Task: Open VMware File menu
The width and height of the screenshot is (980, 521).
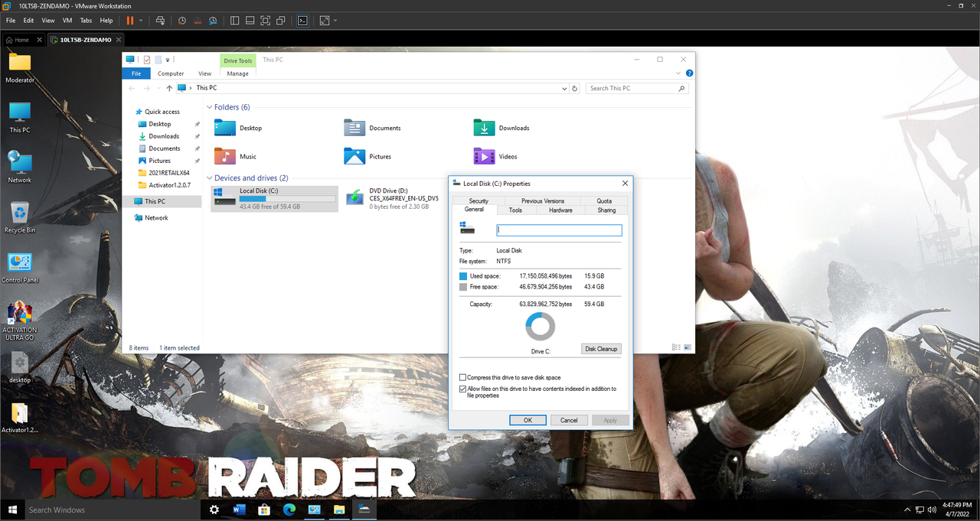Action: tap(11, 21)
